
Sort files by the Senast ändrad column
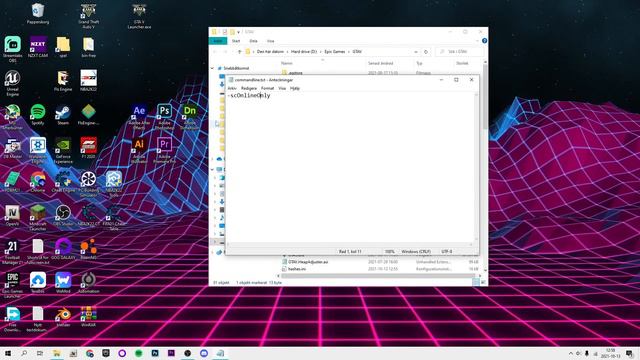380,63
